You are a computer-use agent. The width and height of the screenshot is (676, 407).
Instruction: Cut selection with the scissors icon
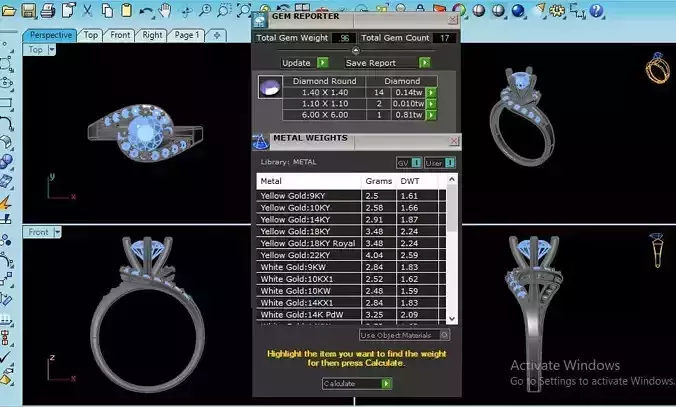point(88,10)
